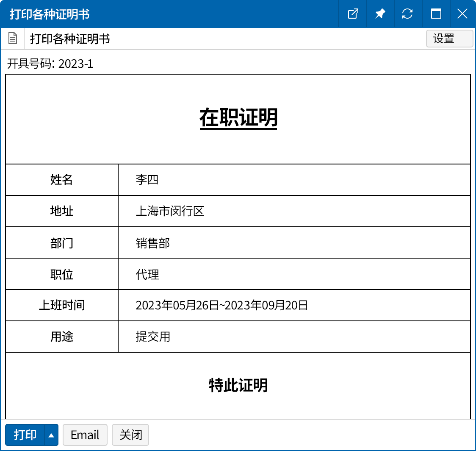Open the certificate in a new window
The image size is (476, 451).
tap(352, 14)
